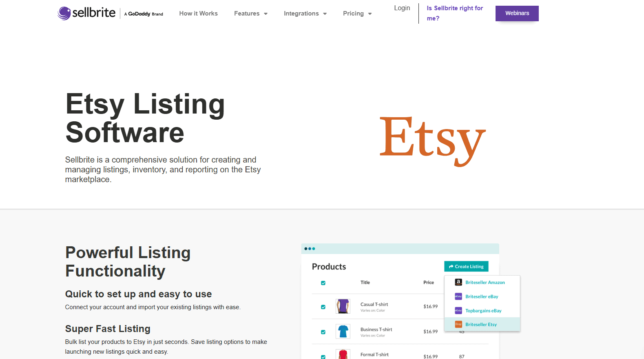
Task: Click the large Etsy logo
Action: 432,139
